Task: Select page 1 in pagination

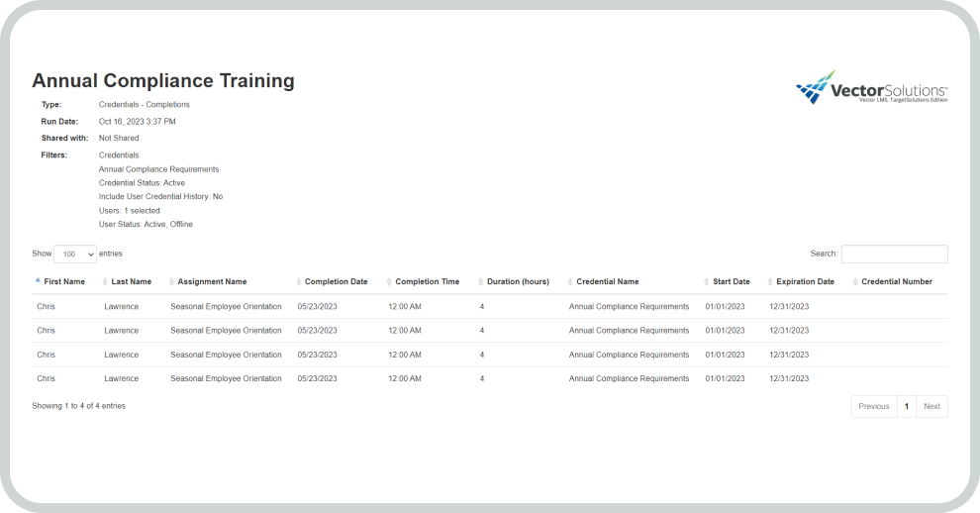Action: 906,406
